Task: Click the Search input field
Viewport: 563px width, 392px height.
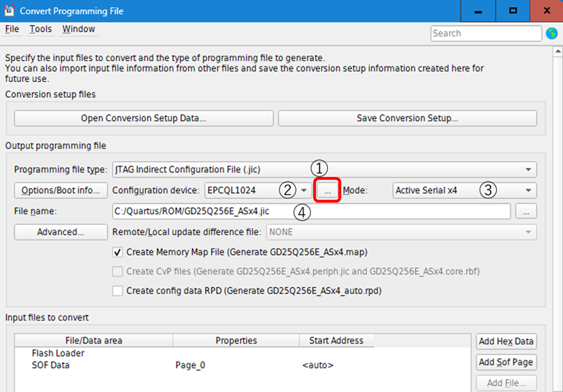Action: [486, 33]
